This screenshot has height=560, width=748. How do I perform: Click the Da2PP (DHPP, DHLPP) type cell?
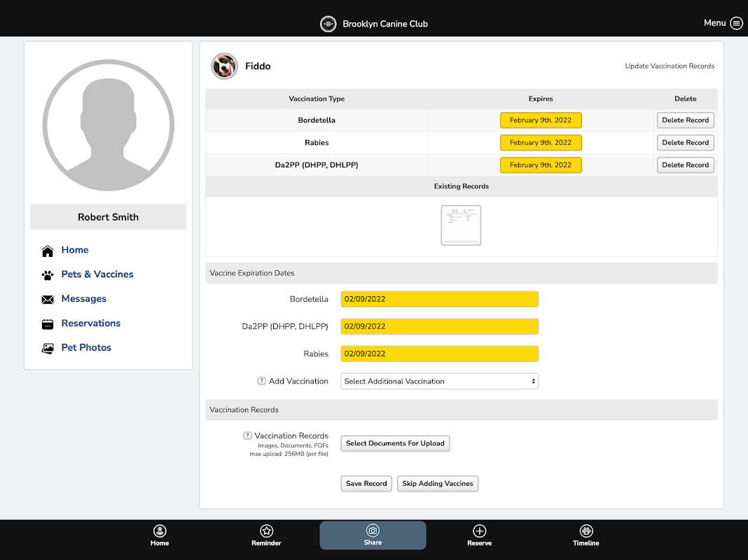317,165
